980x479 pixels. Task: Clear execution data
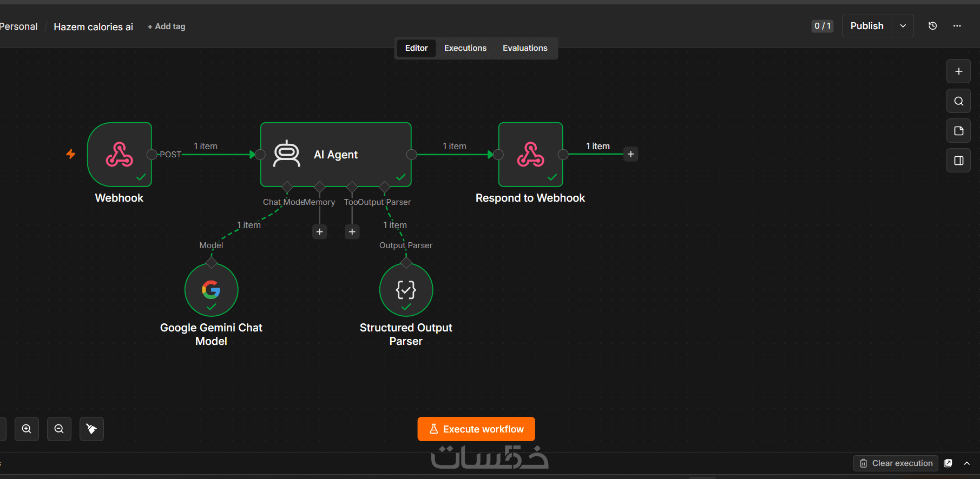point(896,463)
